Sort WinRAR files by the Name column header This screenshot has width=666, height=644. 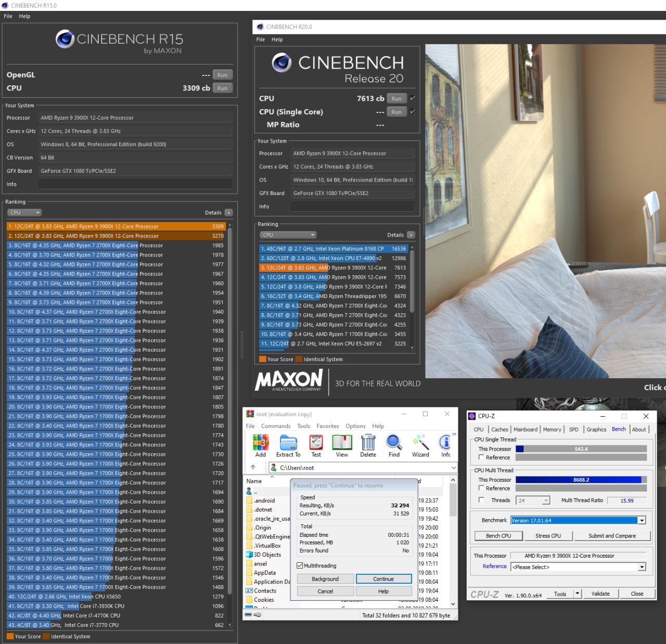pyautogui.click(x=254, y=481)
